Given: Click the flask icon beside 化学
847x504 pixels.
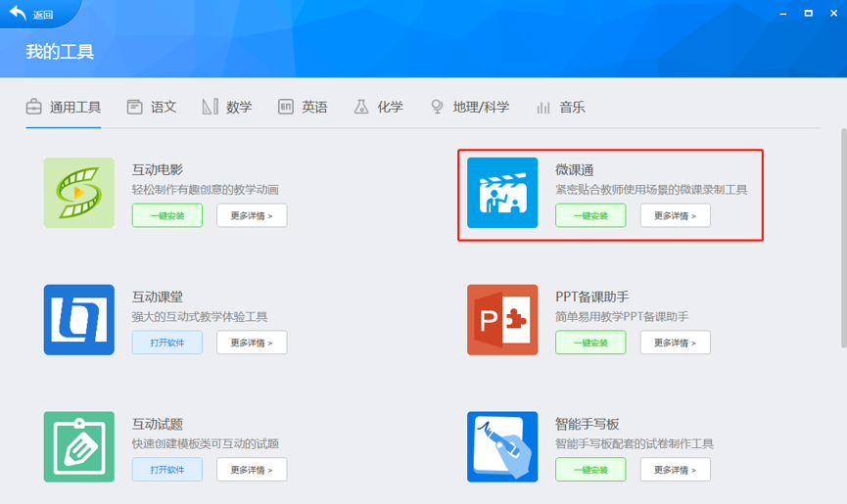Looking at the screenshot, I should (x=361, y=107).
